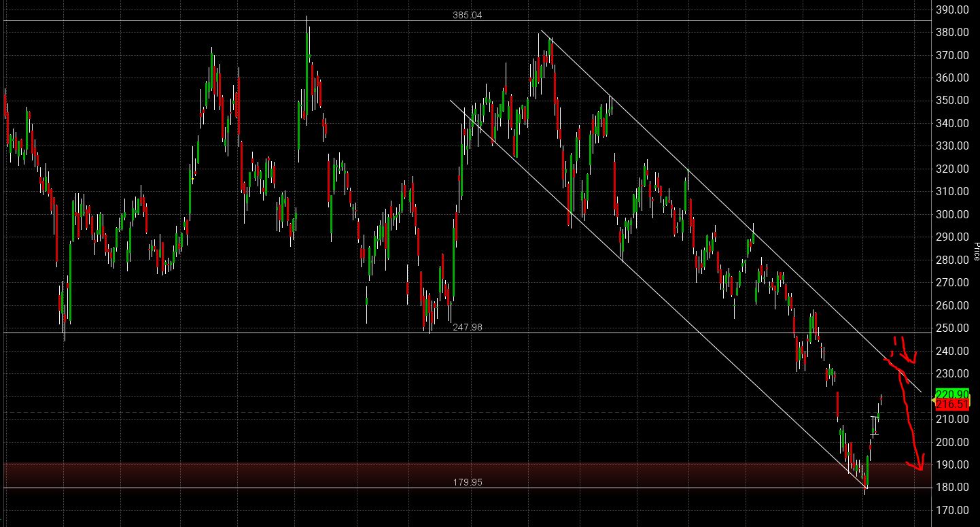Click the 247.98 horizontal level label
This screenshot has height=527, width=980.
click(x=468, y=327)
